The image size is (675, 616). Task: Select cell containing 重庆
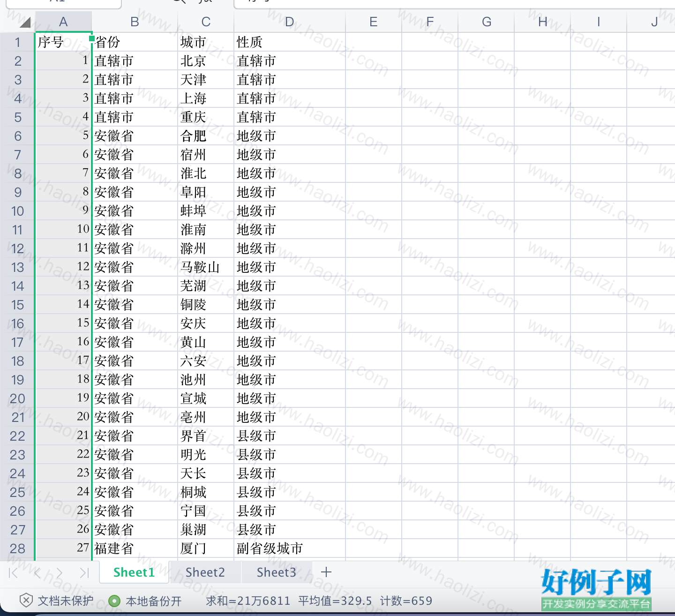click(206, 117)
